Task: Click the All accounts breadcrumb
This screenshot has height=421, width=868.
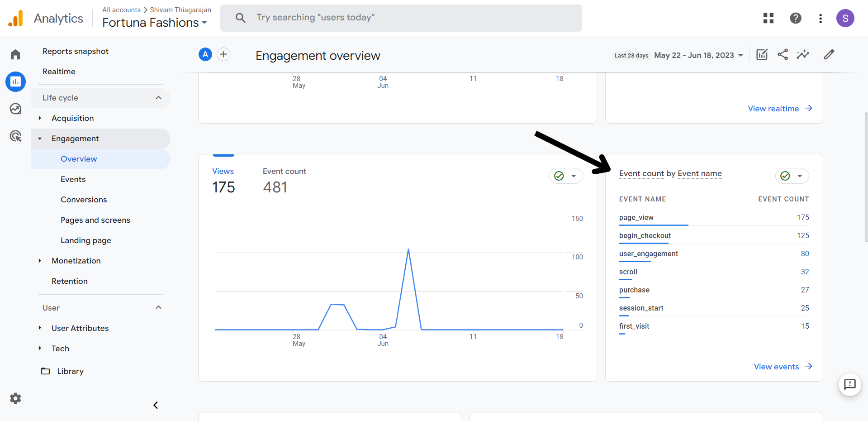Action: tap(121, 10)
